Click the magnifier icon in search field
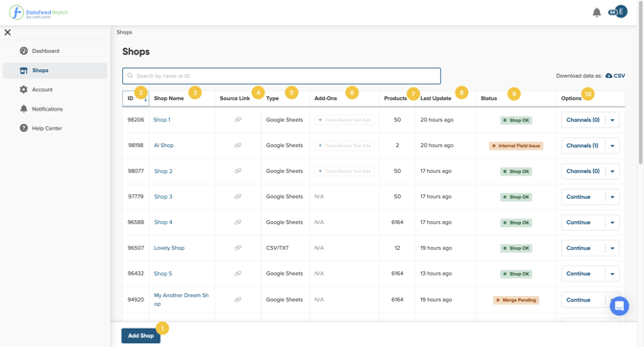Screen dimensions: 644x347 [130, 76]
